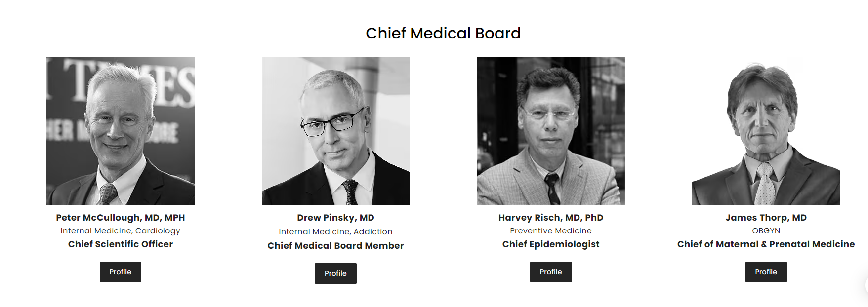Click the name Peter McCullough, MD, MPH
This screenshot has width=868, height=307.
[x=121, y=218]
